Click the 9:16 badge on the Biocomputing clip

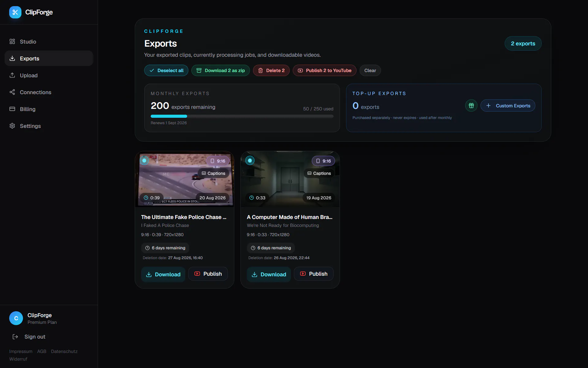323,161
